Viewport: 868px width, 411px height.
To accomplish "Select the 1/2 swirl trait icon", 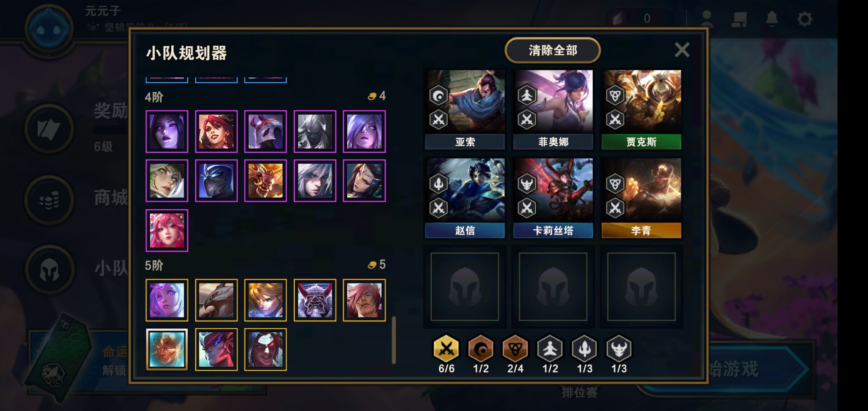I will click(x=481, y=349).
